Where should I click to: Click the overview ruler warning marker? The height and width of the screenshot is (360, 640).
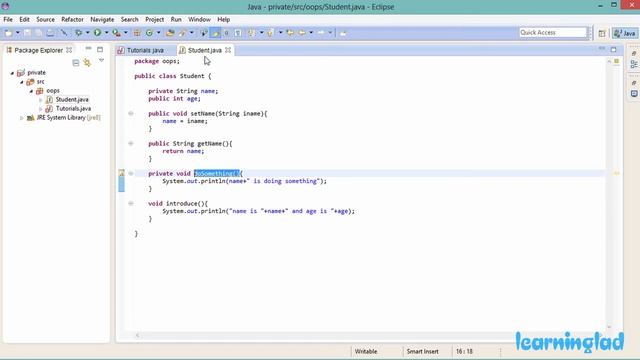(x=617, y=173)
